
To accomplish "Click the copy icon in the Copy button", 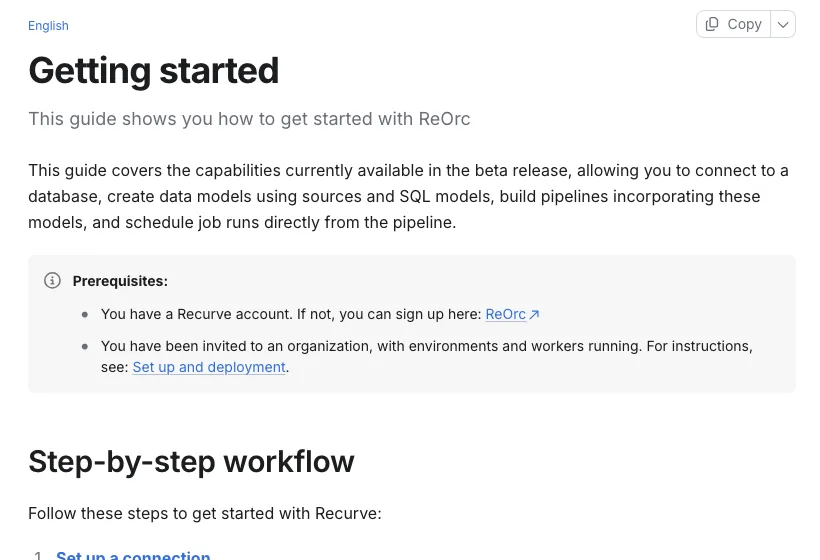I will click(712, 24).
